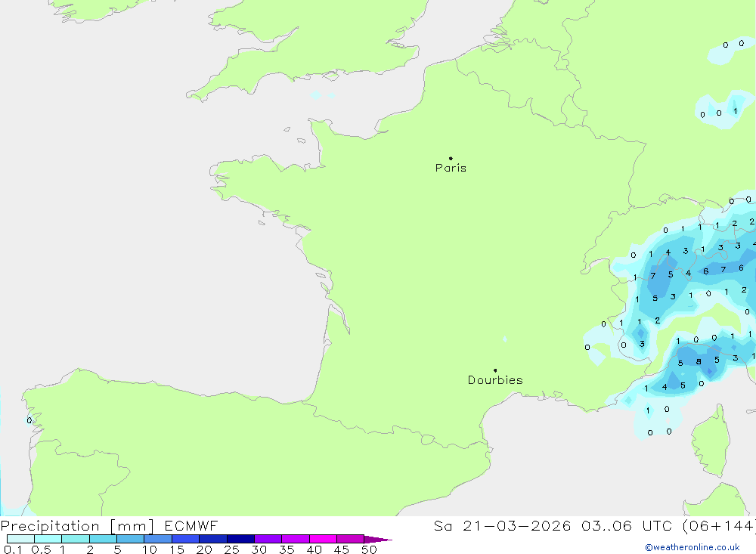Pick the 1–2 mm legend color swatch
This screenshot has width=756, height=554.
tap(76, 539)
